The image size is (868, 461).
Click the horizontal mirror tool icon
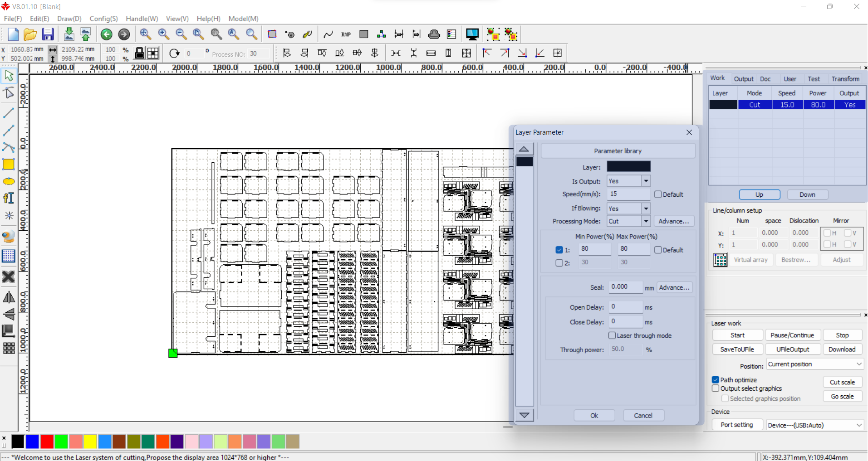(9, 297)
